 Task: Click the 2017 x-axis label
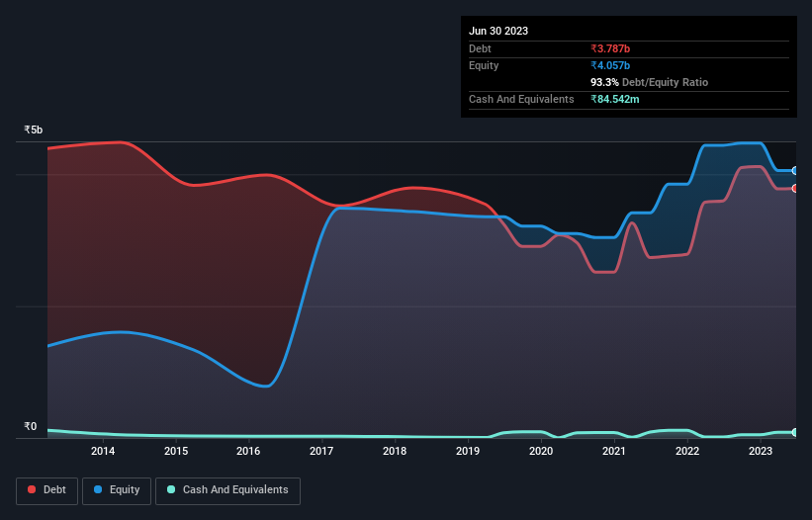pyautogui.click(x=321, y=451)
